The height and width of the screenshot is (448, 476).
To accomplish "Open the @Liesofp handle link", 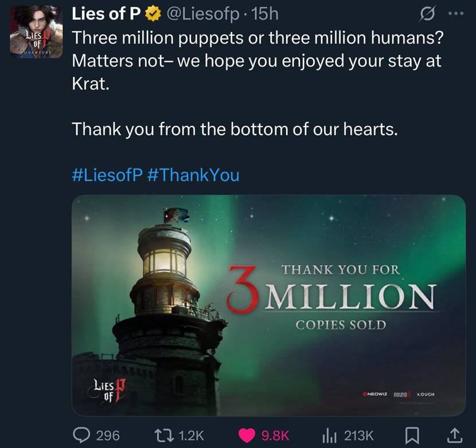I will pos(204,14).
